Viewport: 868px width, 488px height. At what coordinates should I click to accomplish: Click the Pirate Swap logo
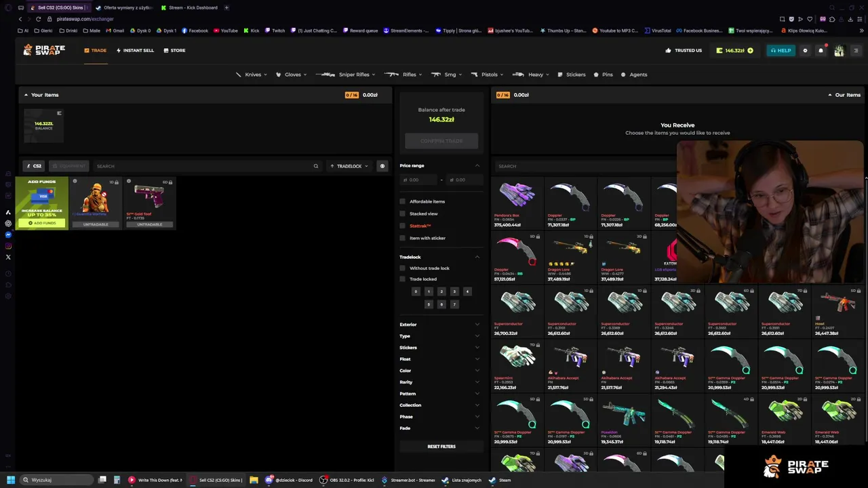click(44, 50)
